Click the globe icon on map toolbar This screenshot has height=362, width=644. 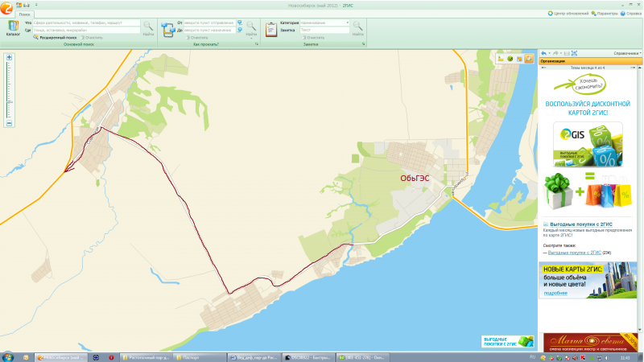pos(510,59)
